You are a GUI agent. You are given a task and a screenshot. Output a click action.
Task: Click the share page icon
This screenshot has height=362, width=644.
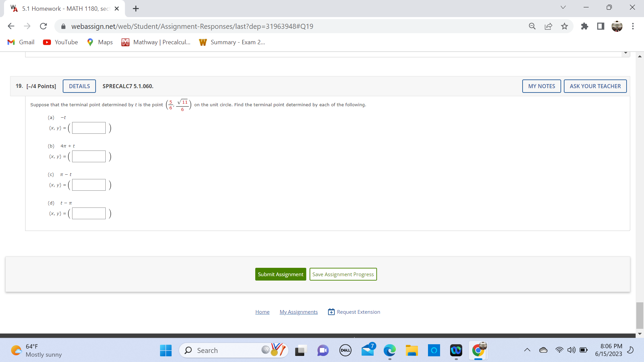[x=548, y=26]
